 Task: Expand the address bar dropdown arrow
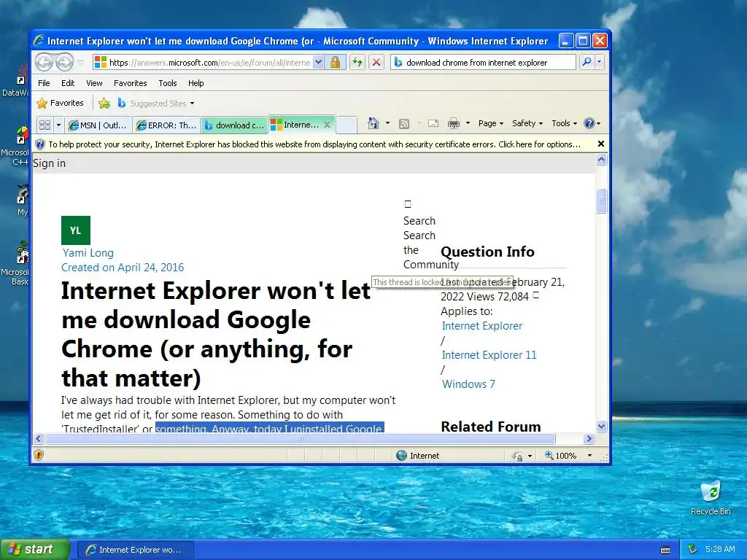coord(319,63)
